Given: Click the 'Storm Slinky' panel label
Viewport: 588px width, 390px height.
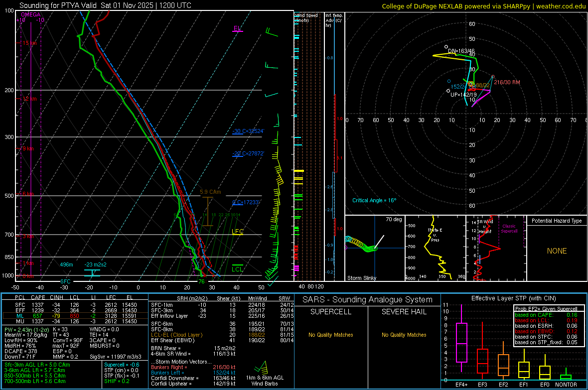Looking at the screenshot, I should [361, 278].
